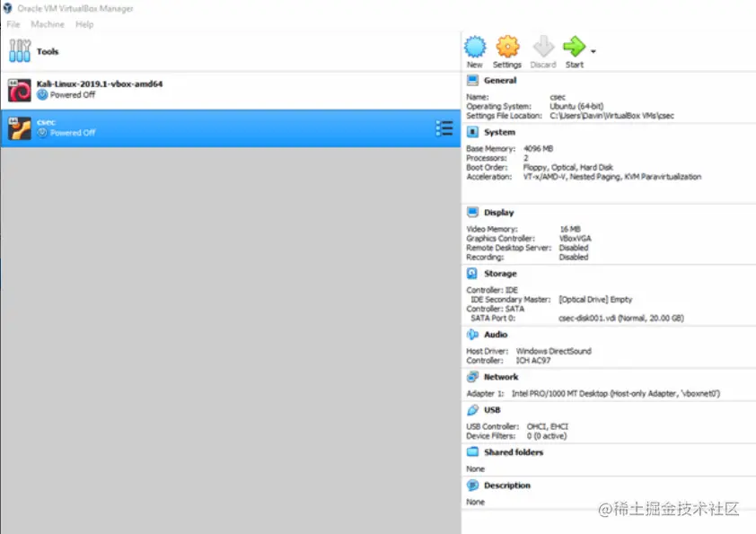This screenshot has width=756, height=534.
Task: Click the OHCI, EHCI USB controller value
Action: 547,426
